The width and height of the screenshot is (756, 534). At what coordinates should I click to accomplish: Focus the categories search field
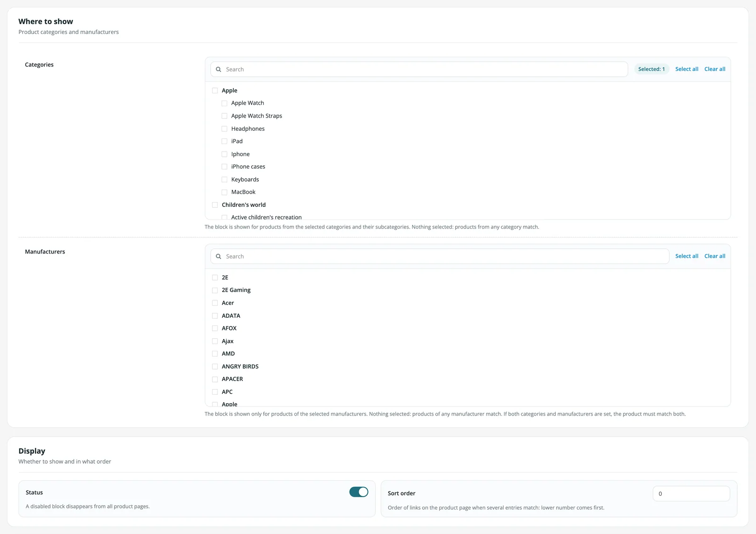(419, 69)
